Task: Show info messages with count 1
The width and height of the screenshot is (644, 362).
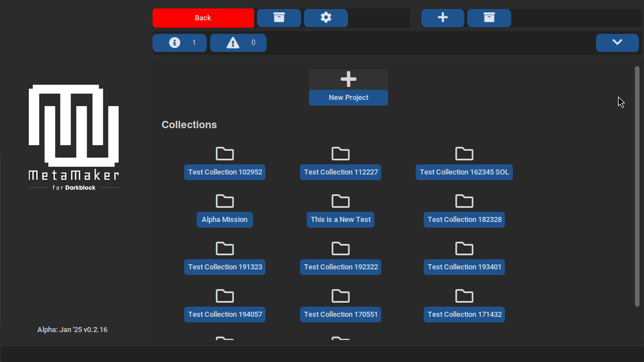Action: (180, 43)
